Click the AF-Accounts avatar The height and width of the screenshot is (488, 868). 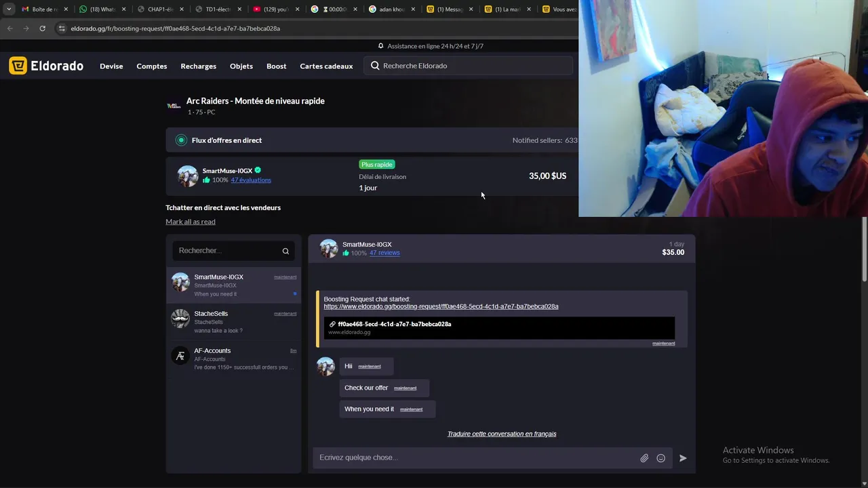180,355
